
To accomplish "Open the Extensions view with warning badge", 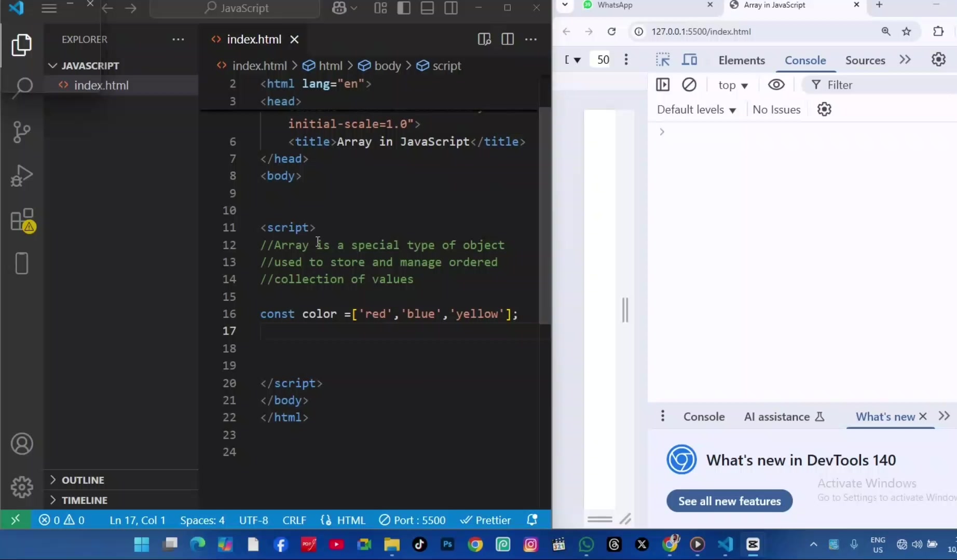I will click(x=23, y=221).
